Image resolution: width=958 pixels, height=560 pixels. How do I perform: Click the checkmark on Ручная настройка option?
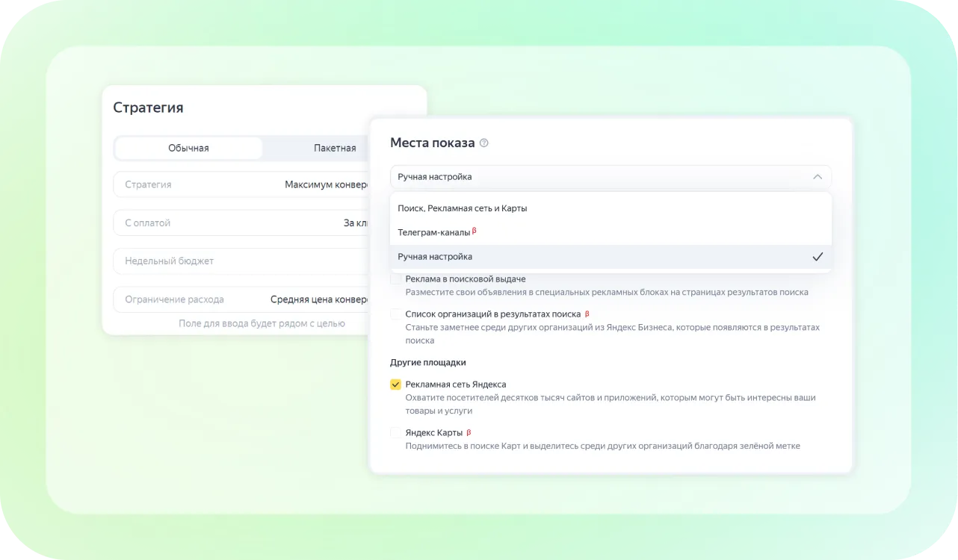817,257
